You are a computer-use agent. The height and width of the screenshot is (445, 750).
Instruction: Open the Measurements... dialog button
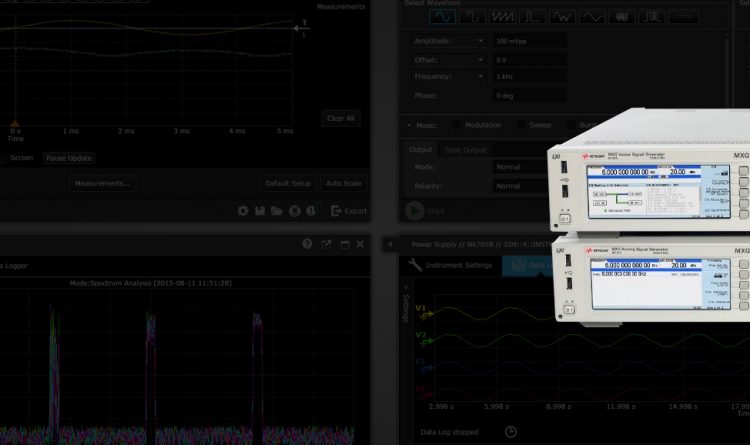[102, 183]
